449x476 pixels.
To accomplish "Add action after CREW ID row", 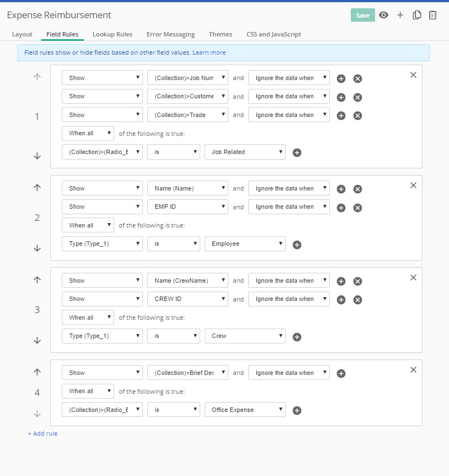I will tap(341, 300).
